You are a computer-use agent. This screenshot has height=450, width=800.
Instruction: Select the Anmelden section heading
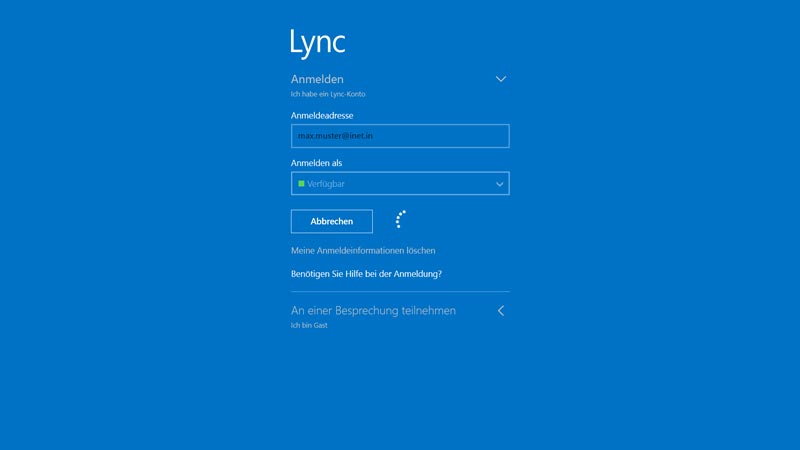317,79
